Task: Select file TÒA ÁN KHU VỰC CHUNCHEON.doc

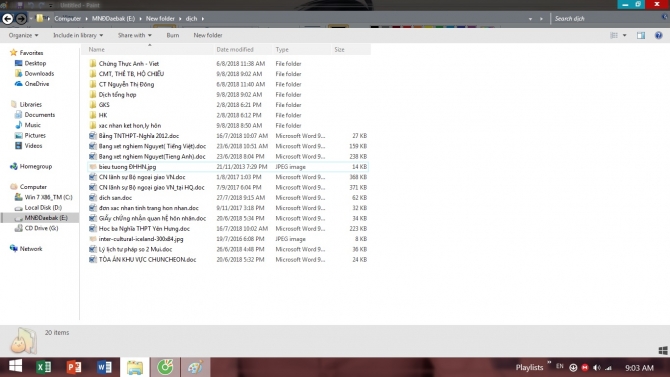Action: 147,259
